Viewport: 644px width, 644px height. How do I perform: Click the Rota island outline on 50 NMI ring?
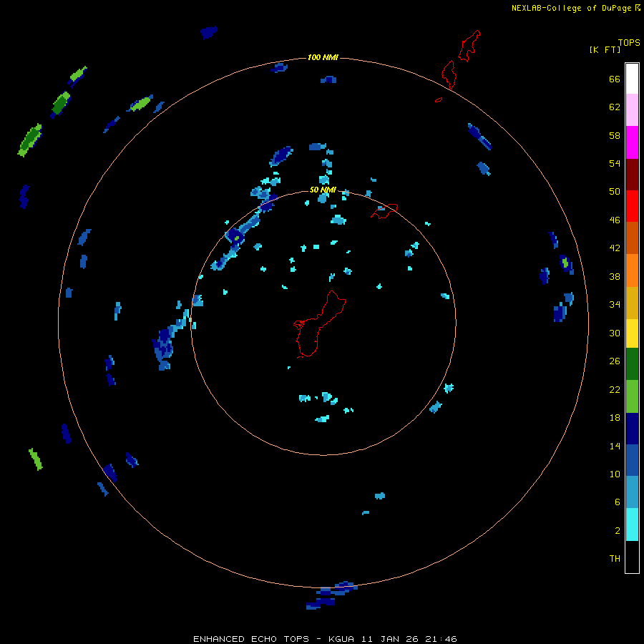384,210
